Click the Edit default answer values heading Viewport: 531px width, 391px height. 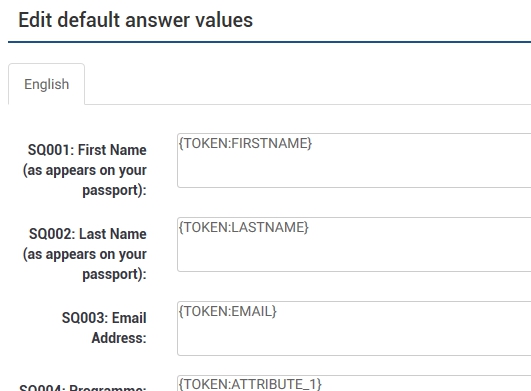(x=135, y=20)
